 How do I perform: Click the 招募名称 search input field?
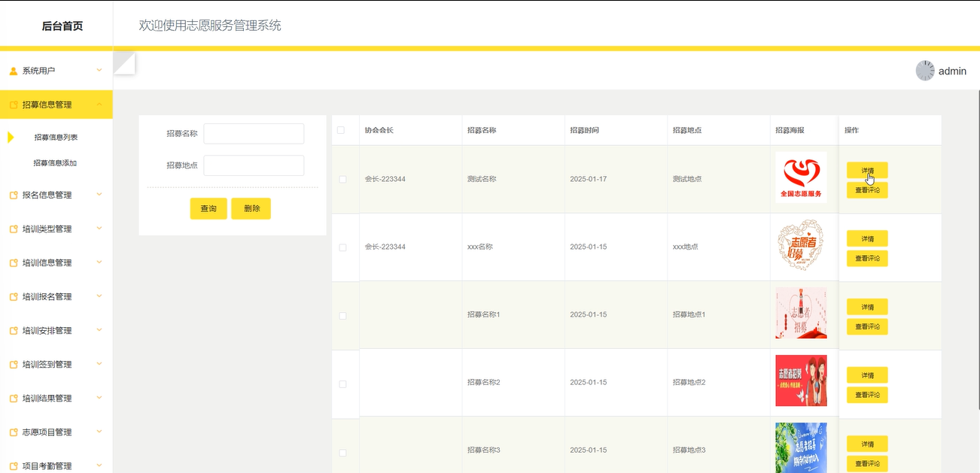click(x=254, y=134)
